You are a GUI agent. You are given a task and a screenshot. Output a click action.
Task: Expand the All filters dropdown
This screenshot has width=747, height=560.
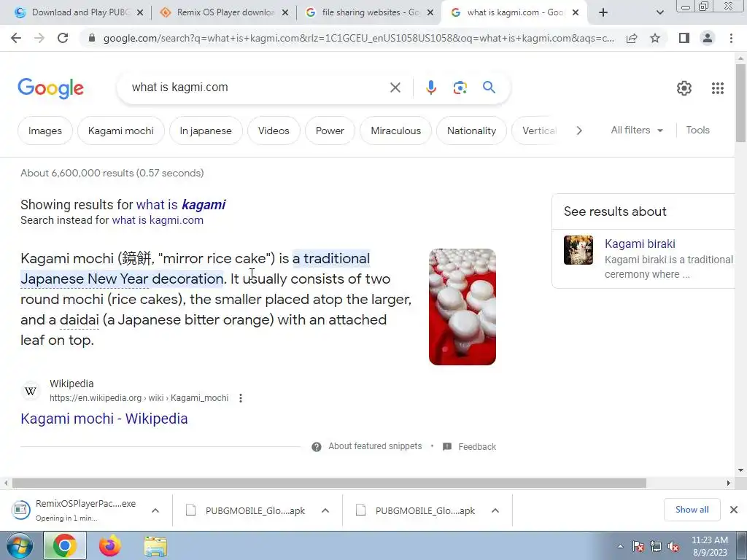pyautogui.click(x=636, y=130)
